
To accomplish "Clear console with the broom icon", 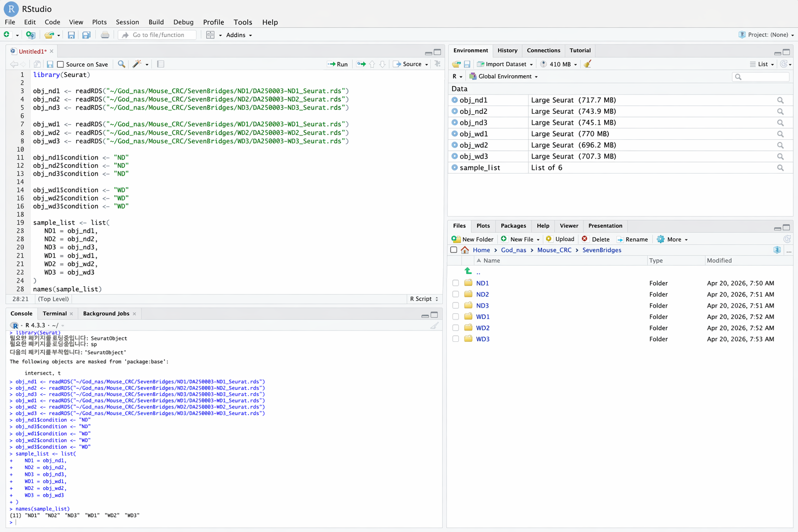I will [x=434, y=326].
